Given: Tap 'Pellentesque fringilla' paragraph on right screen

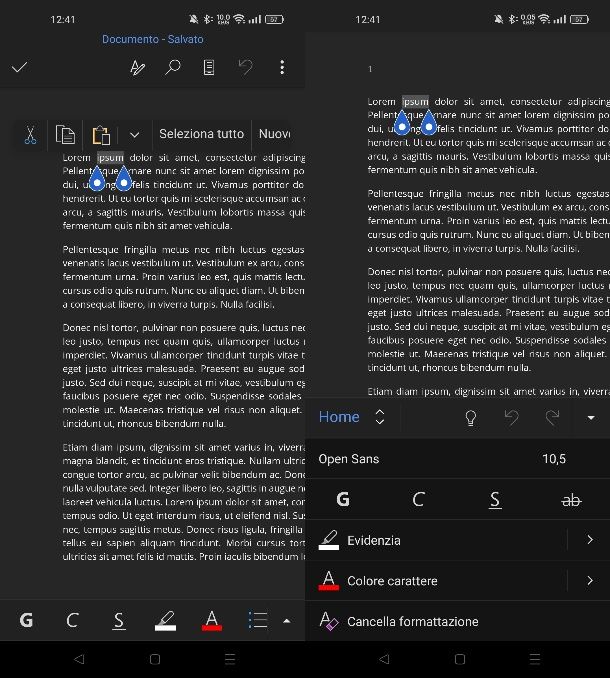Looking at the screenshot, I should coord(489,221).
